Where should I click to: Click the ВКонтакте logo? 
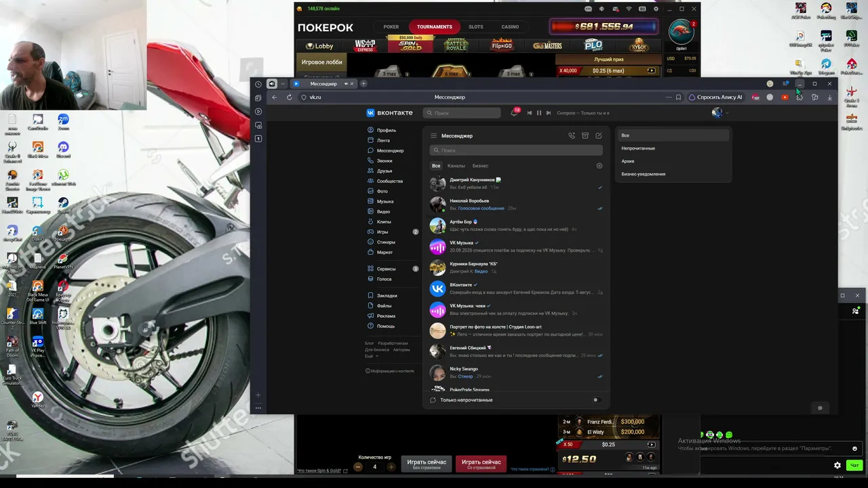pyautogui.click(x=390, y=113)
